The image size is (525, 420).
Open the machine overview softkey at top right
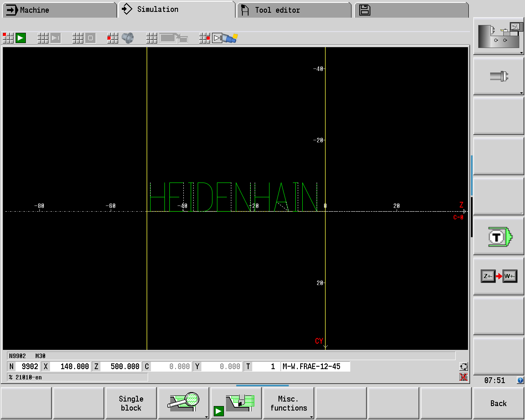coord(499,36)
